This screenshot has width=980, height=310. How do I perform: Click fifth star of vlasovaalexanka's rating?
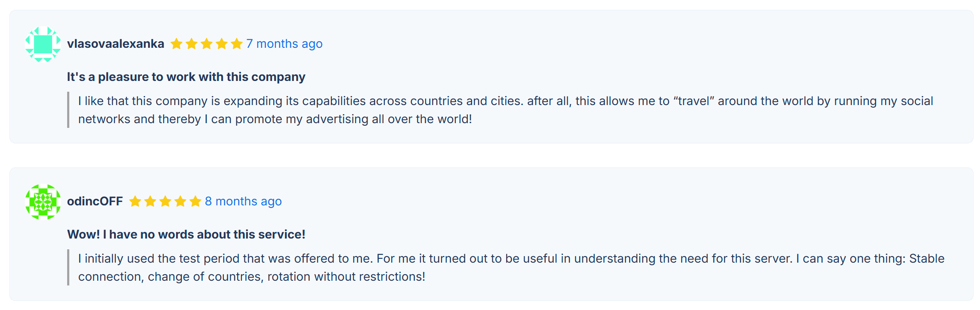point(237,44)
